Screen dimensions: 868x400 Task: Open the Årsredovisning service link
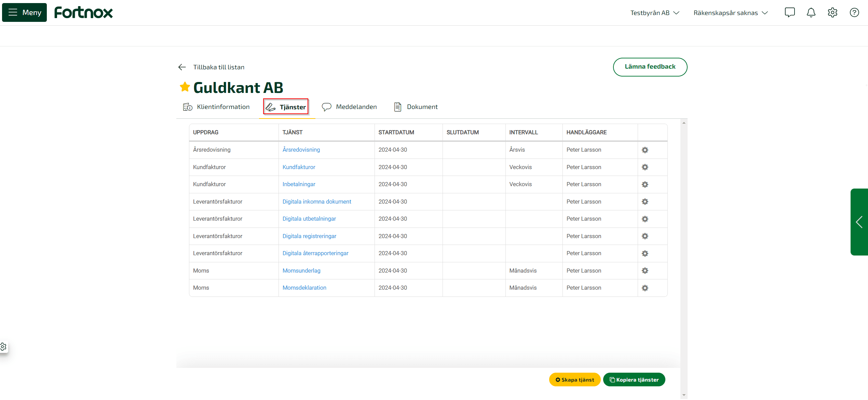coord(301,150)
